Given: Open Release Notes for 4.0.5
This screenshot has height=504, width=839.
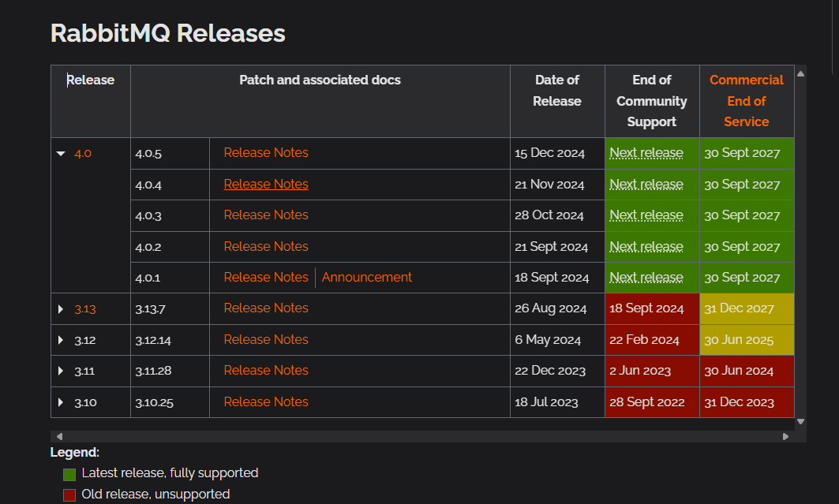Looking at the screenshot, I should (266, 153).
